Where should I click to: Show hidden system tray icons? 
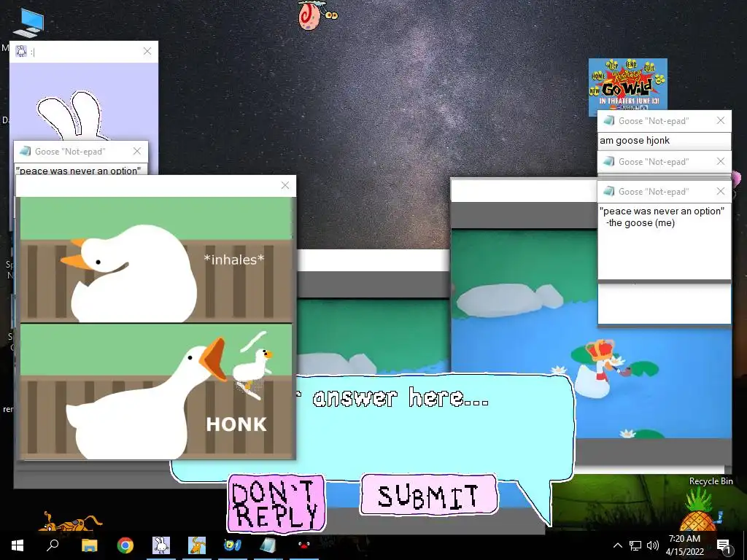point(617,545)
